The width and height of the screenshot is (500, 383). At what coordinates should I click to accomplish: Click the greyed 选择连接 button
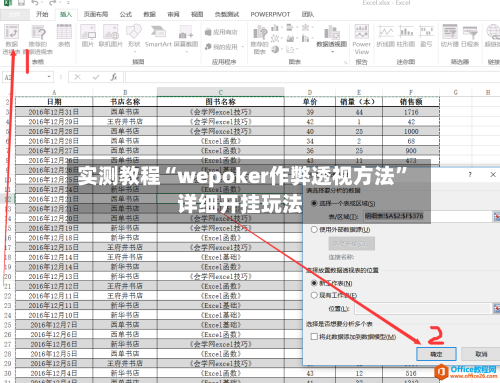click(352, 244)
